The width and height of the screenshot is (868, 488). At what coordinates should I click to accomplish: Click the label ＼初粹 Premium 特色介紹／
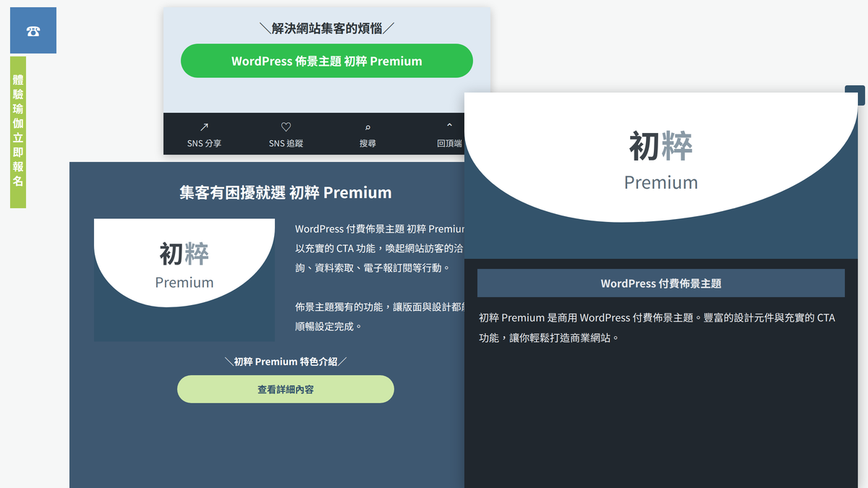tap(286, 361)
